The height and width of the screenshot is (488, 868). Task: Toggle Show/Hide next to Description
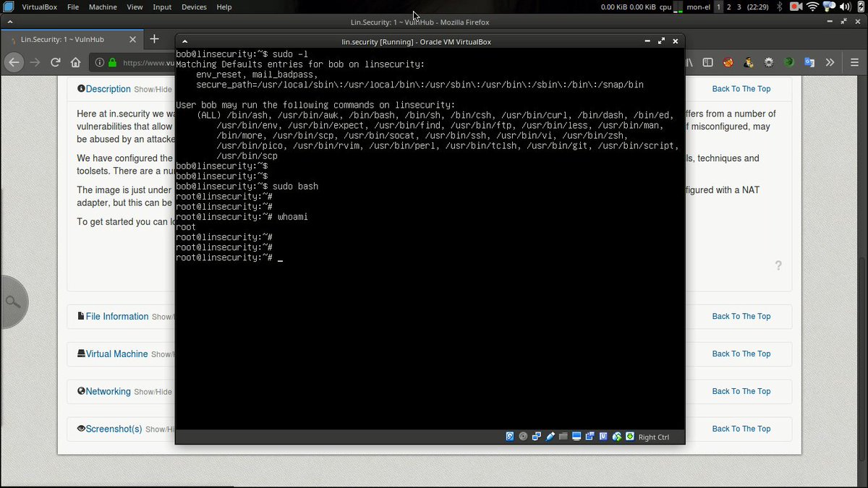[153, 90]
